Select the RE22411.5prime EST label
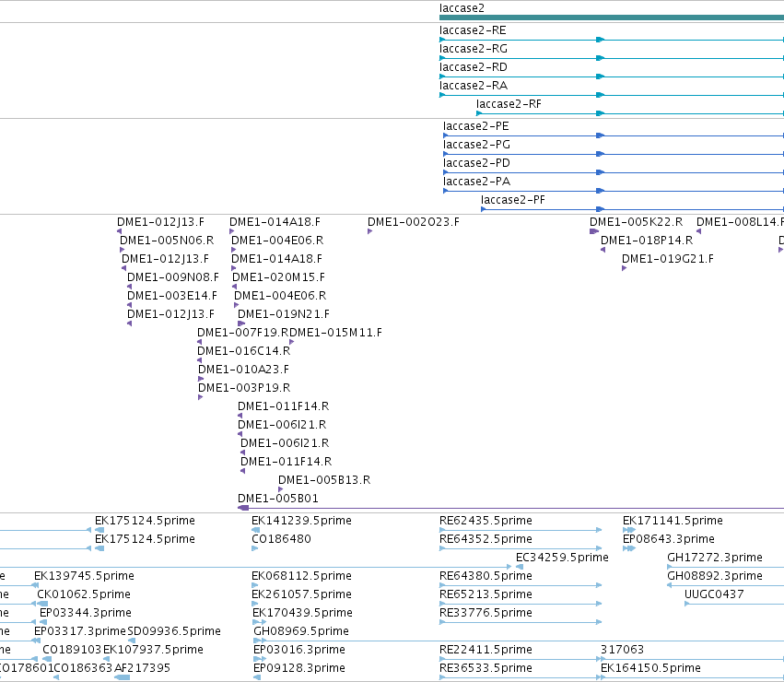This screenshot has width=784, height=682. coord(486,650)
